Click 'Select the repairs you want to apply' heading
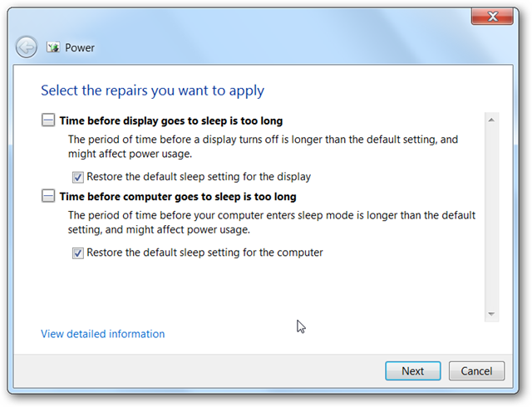This screenshot has height=407, width=532. tap(152, 91)
